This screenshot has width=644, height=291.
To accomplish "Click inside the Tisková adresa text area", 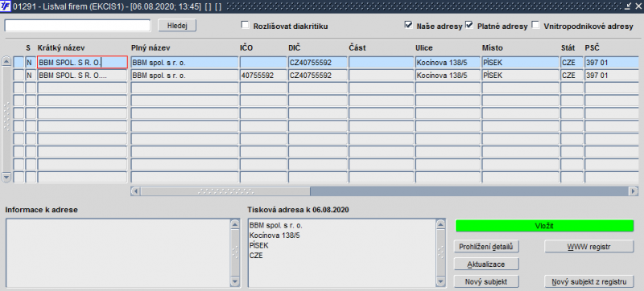I will click(341, 253).
